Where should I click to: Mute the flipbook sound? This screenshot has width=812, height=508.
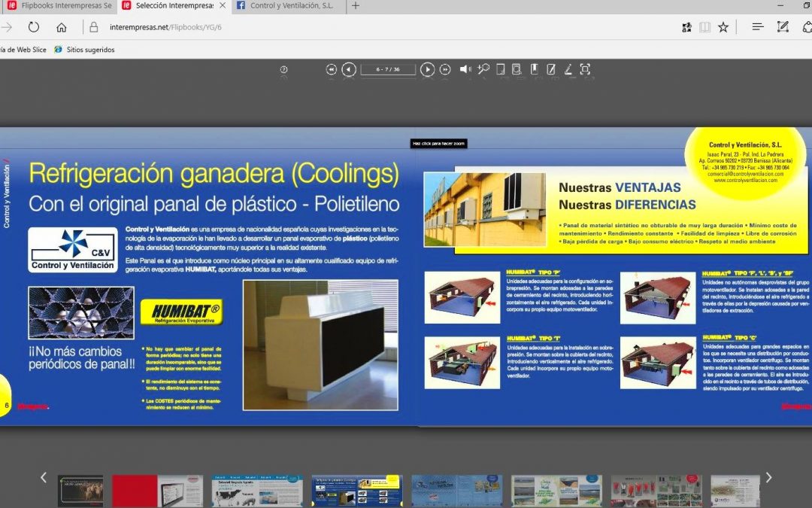(x=465, y=69)
